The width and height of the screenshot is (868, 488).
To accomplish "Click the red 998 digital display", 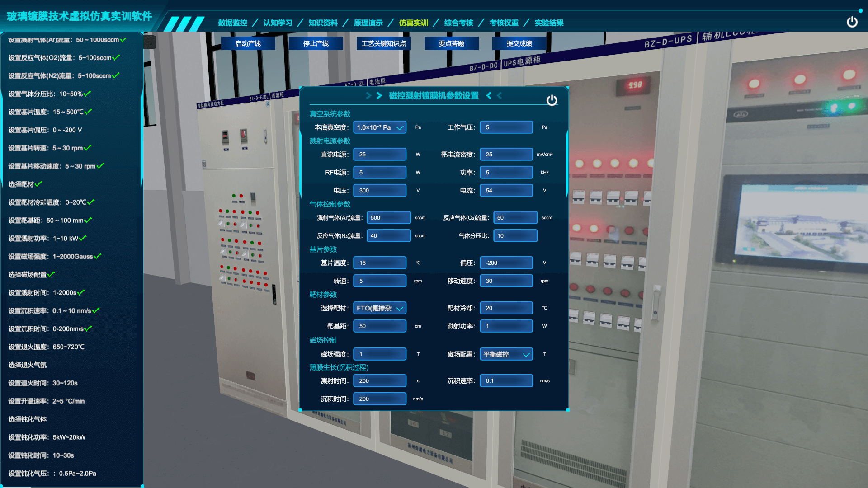I will coord(635,85).
